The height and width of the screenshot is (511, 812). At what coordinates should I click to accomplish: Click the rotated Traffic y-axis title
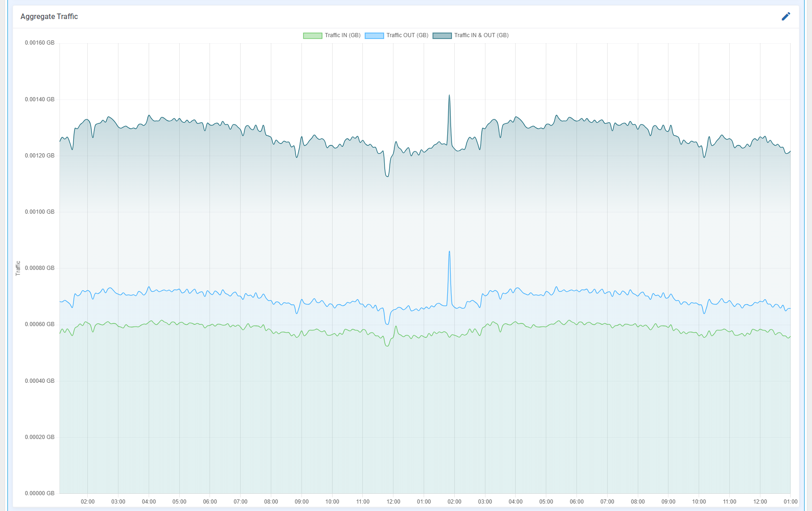[18, 268]
